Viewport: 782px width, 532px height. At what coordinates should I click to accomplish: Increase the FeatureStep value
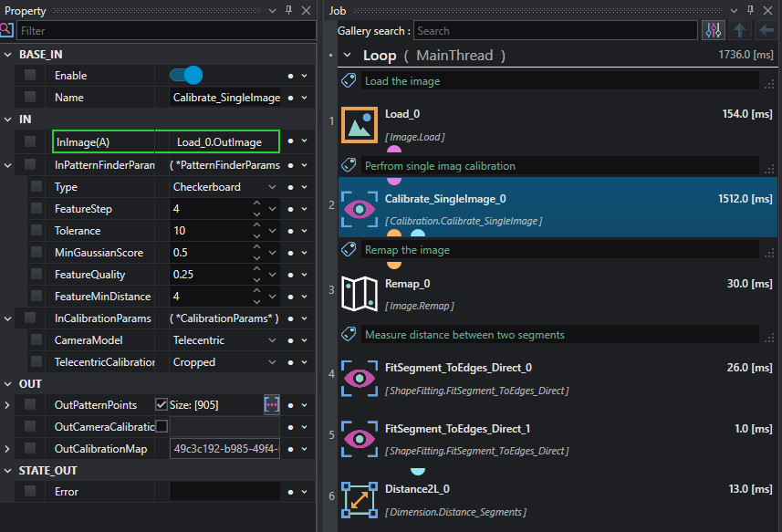(256, 203)
